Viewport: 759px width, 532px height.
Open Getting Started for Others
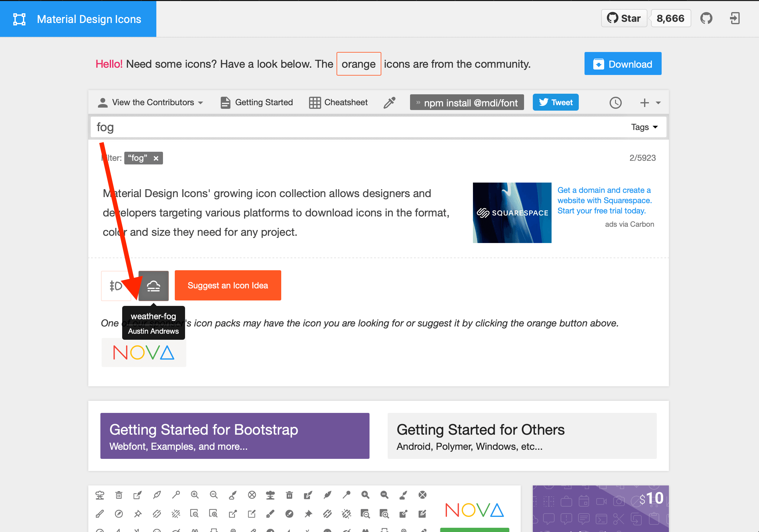point(522,436)
